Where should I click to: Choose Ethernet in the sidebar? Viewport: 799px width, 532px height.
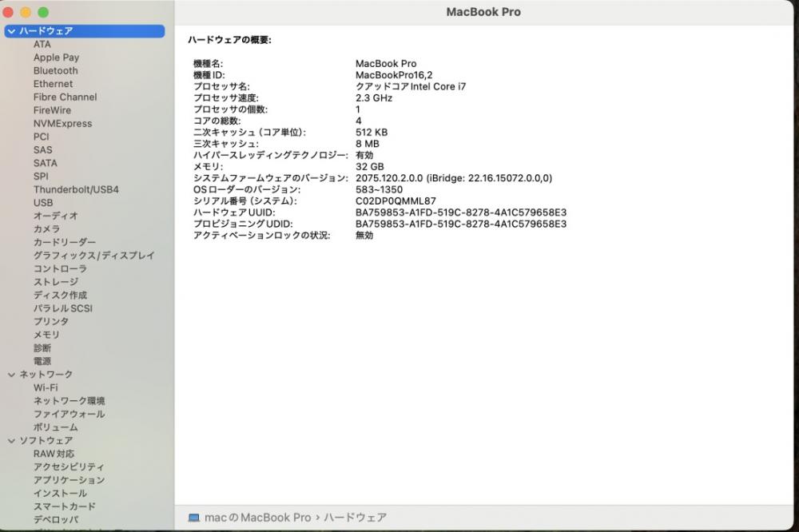coord(53,84)
